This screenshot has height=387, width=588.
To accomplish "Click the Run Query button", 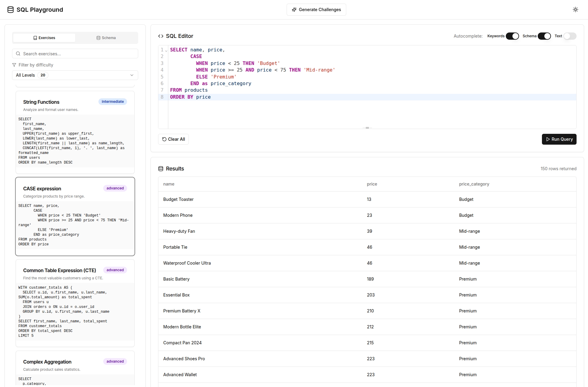I will pyautogui.click(x=559, y=139).
